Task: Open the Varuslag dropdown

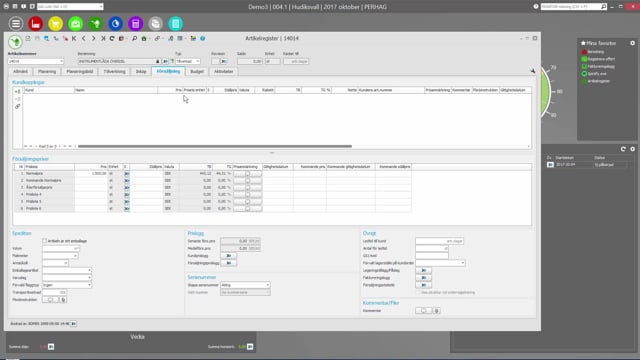Action: click(89, 278)
